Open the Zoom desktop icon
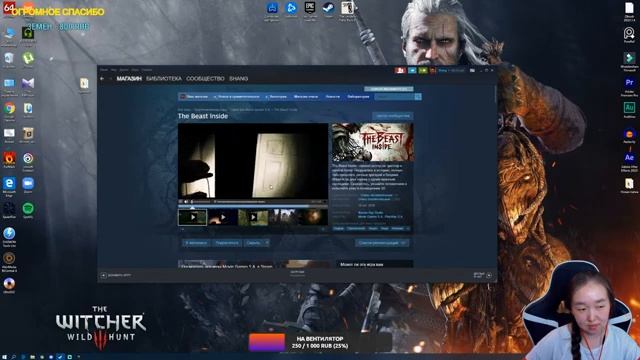640x360 pixels. coord(28,186)
